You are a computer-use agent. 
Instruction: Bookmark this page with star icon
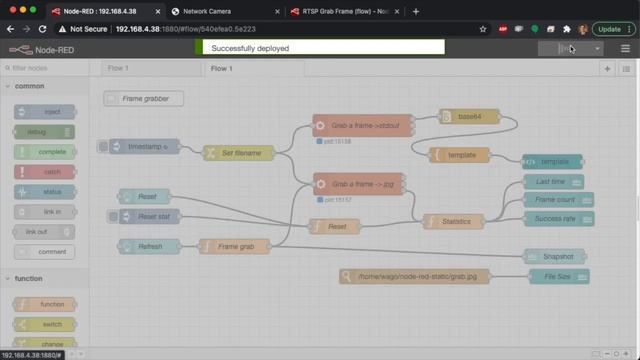483,29
